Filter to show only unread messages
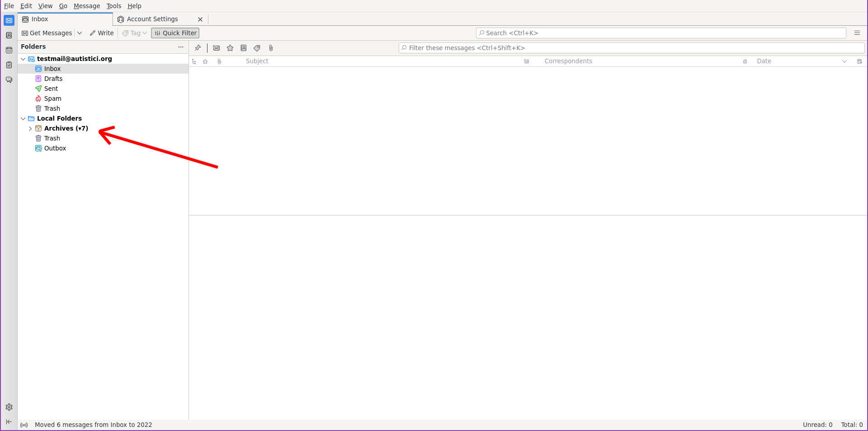This screenshot has height=431, width=868. (x=216, y=48)
